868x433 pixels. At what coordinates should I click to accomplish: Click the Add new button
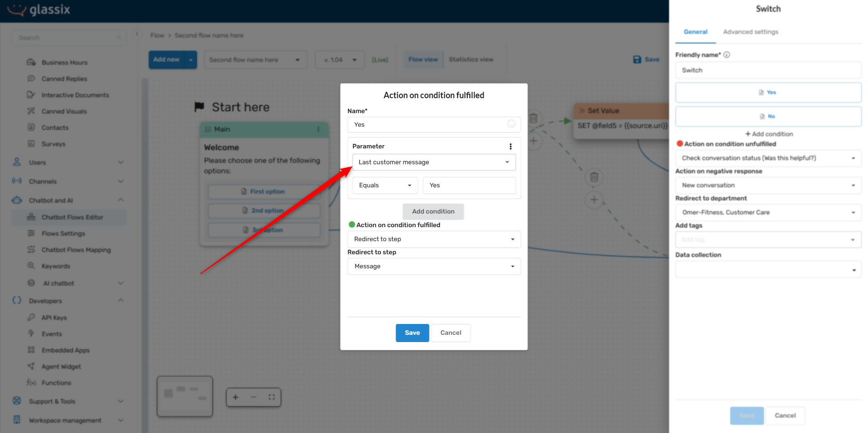click(166, 59)
